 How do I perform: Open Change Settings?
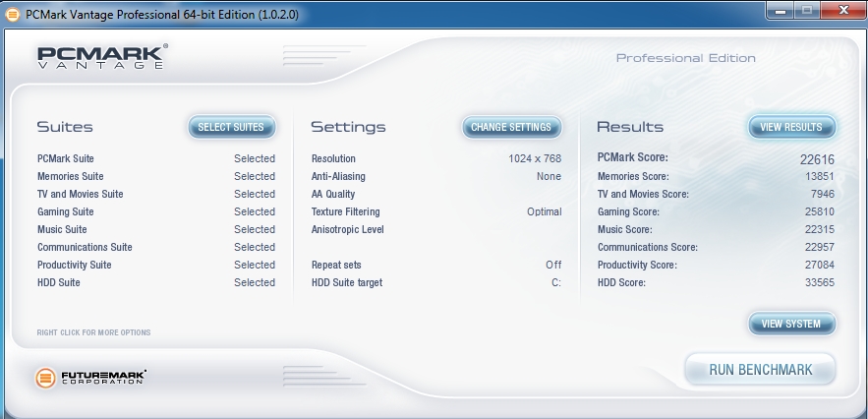[x=511, y=127]
